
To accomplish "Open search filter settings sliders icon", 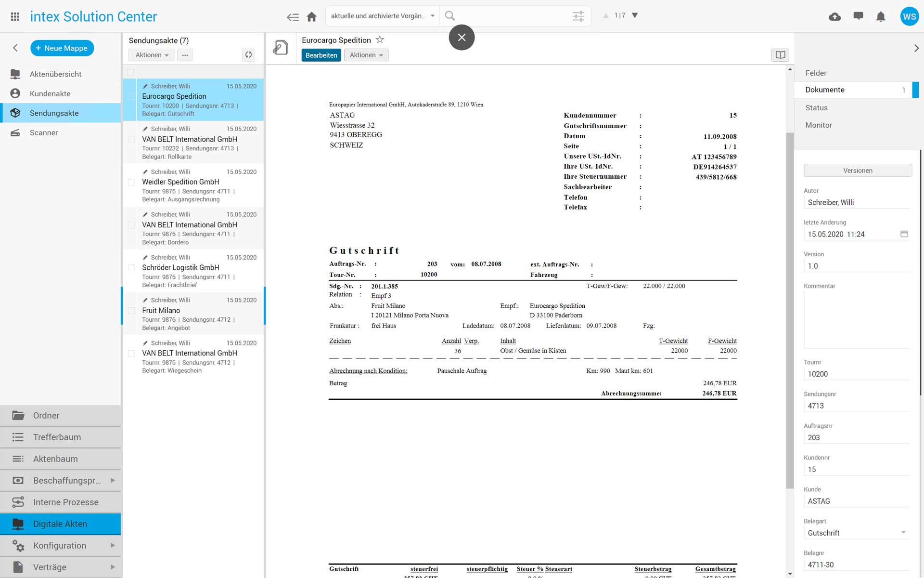I will pos(578,16).
